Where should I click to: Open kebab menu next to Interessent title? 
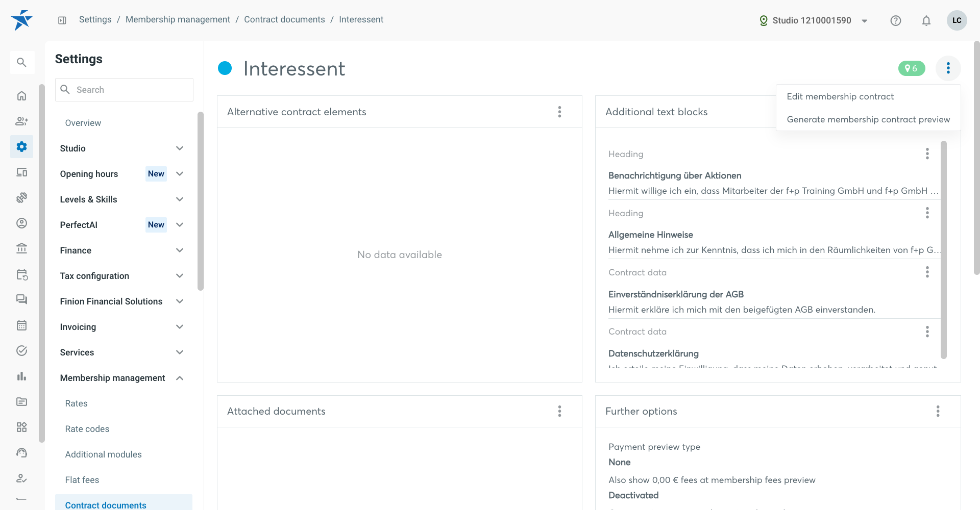click(948, 68)
